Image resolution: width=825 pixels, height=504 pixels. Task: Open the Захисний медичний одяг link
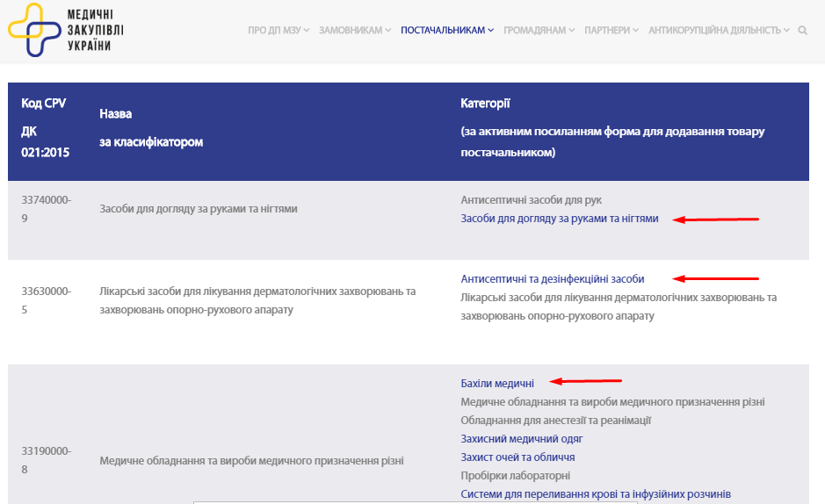(521, 438)
